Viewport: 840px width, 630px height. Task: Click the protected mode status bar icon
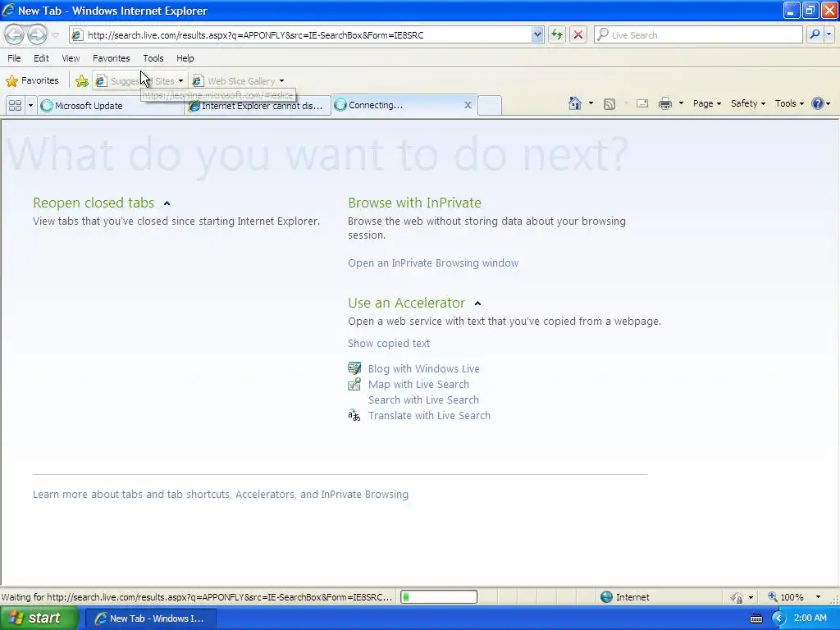pos(737,597)
